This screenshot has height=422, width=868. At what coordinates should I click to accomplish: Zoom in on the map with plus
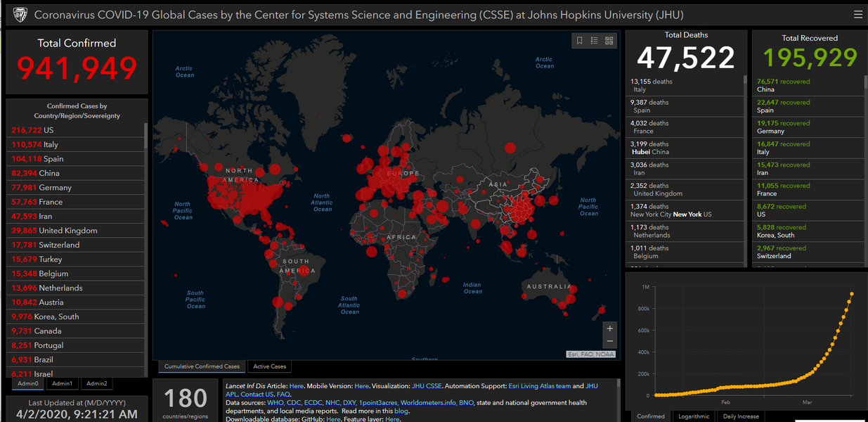(609, 328)
